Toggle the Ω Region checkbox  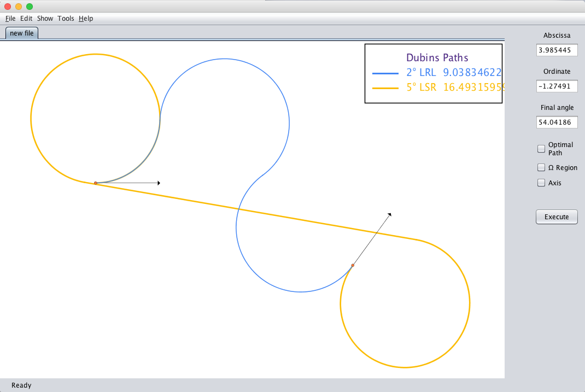(x=541, y=168)
